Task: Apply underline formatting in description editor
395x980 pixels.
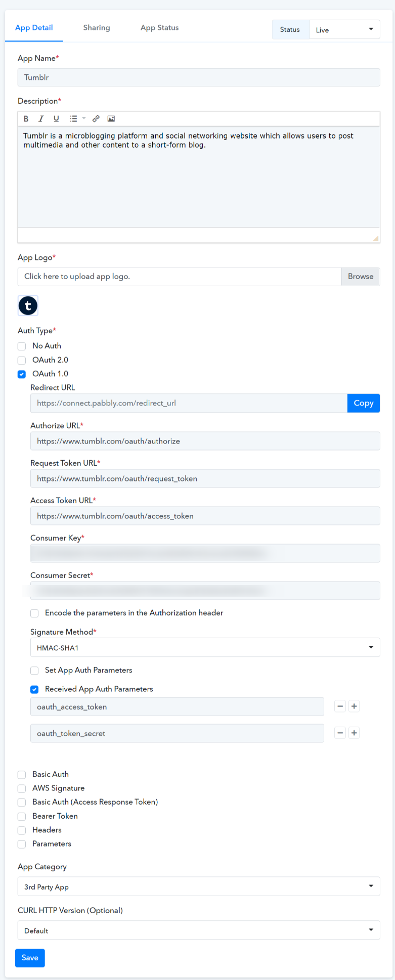Action: click(x=56, y=119)
